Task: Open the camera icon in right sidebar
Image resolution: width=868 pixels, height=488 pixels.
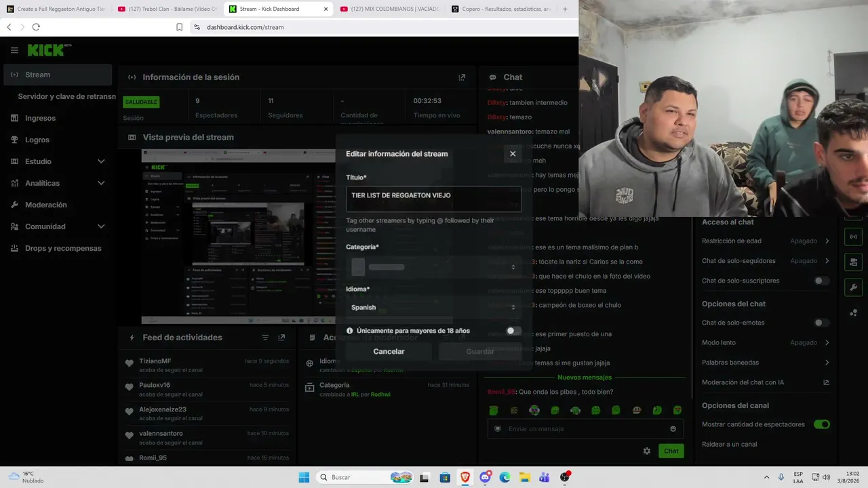Action: point(853,262)
